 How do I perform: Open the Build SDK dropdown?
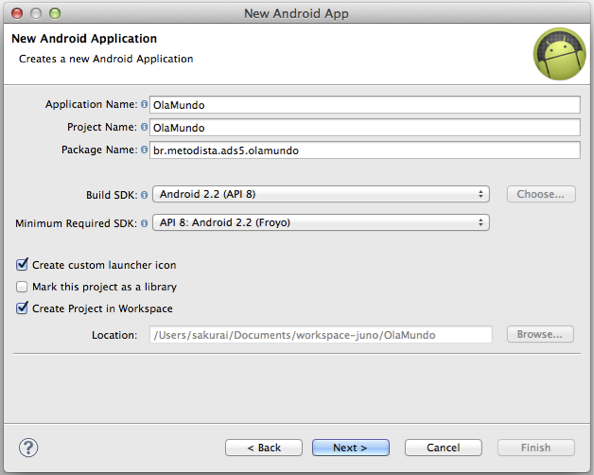(321, 194)
